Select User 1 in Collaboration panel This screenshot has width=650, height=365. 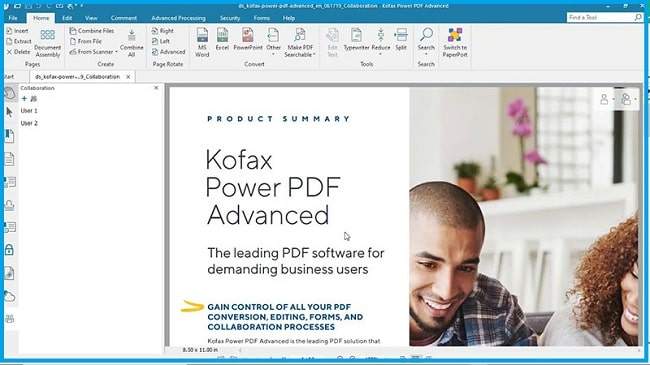pos(29,111)
